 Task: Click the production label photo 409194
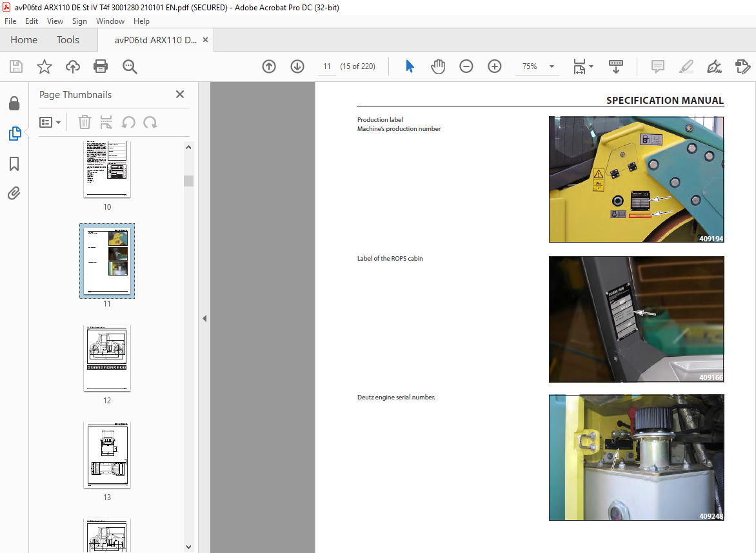[x=637, y=179]
